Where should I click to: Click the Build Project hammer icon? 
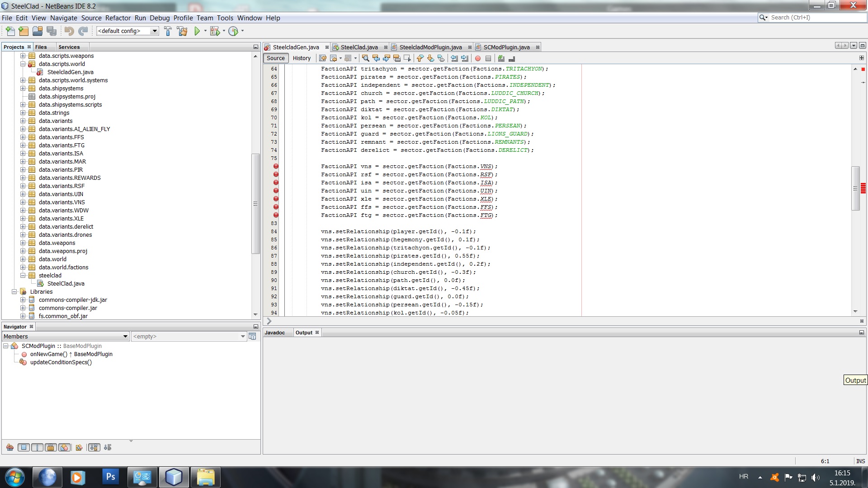(x=168, y=31)
